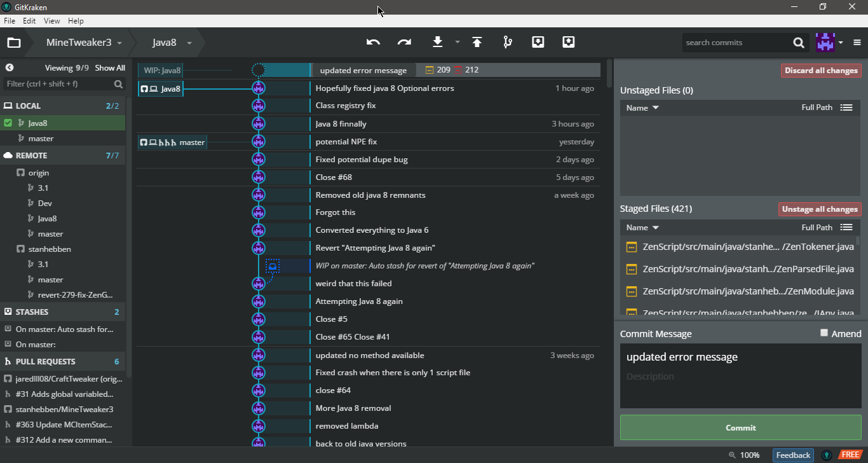Toggle the Java8 local branch checkbox
The height and width of the screenshot is (463, 868).
click(8, 123)
